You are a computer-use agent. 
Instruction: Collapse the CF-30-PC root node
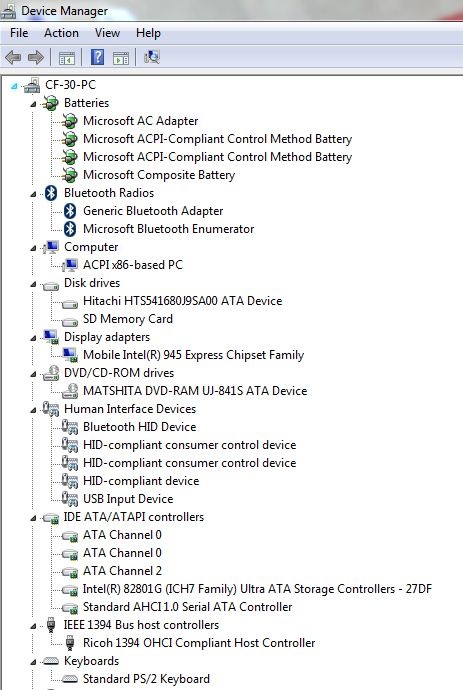(14, 86)
